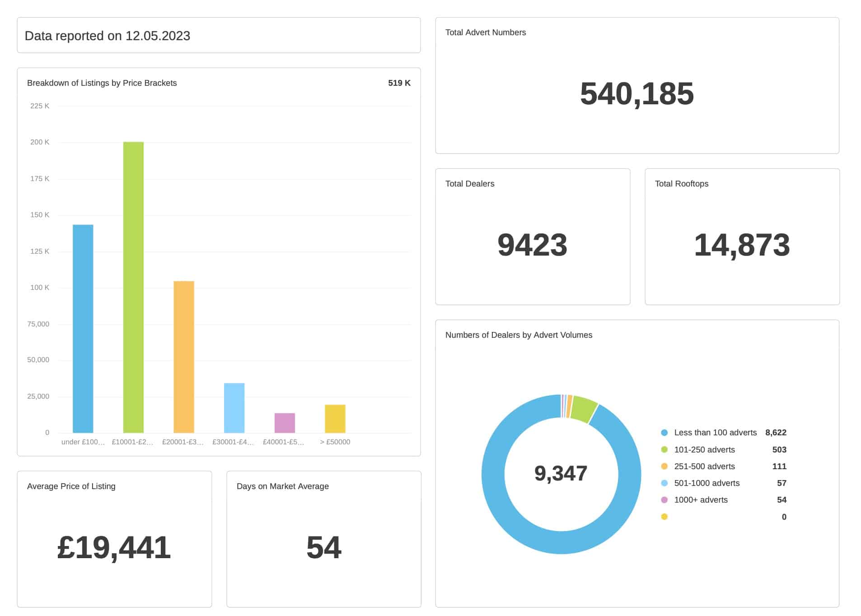Click the 'Data reported on 12.05.2023' header

click(108, 36)
